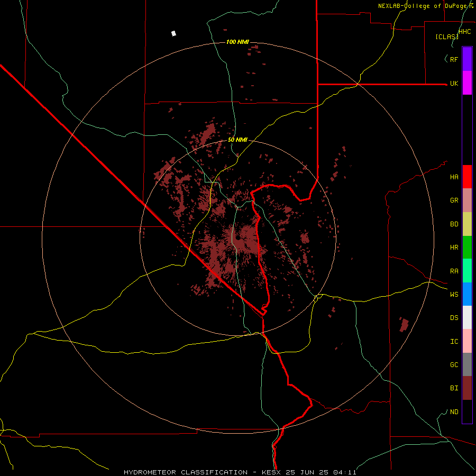Click the HR green legend swatch
Screen dimensions: 476x476
click(467, 248)
